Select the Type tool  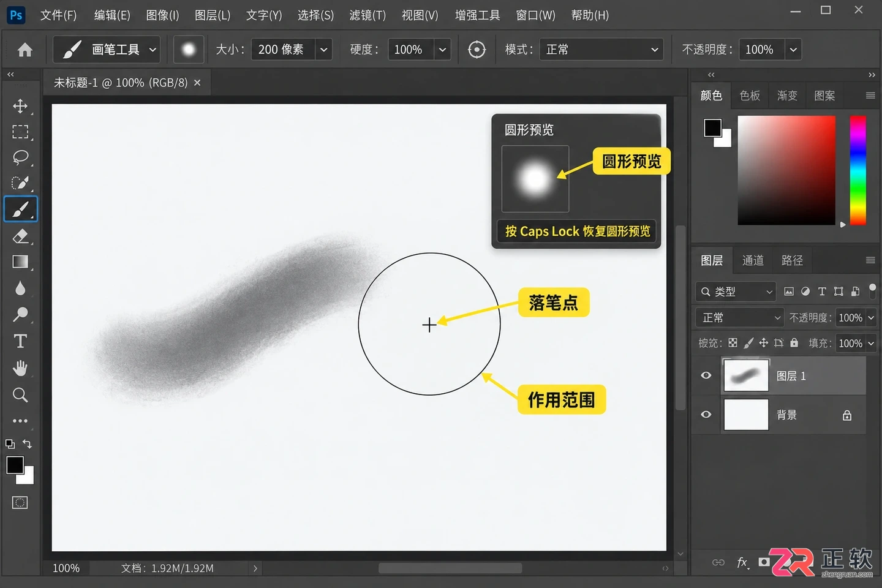(x=20, y=341)
